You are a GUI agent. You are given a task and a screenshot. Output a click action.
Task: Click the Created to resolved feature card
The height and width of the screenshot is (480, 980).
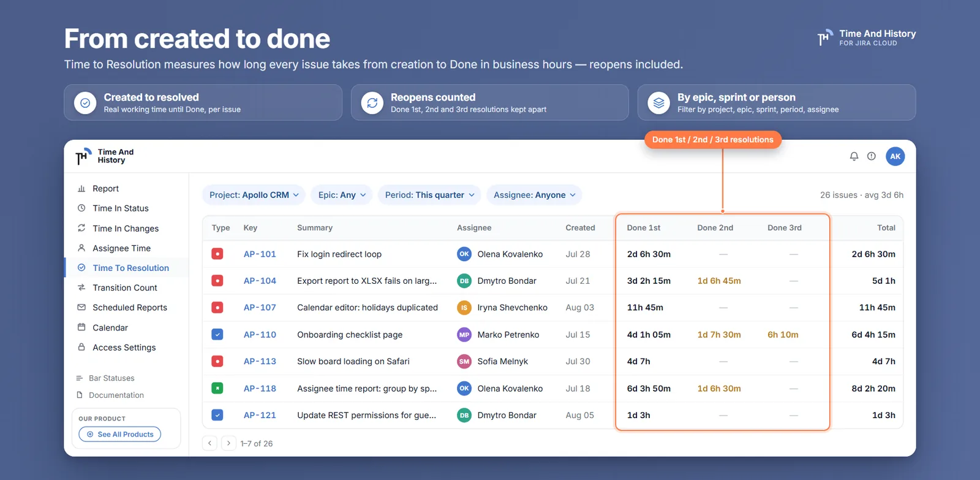pyautogui.click(x=203, y=102)
